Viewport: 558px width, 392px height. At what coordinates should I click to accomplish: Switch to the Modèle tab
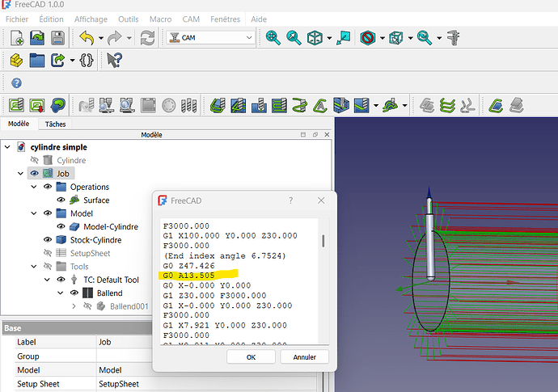click(x=19, y=124)
